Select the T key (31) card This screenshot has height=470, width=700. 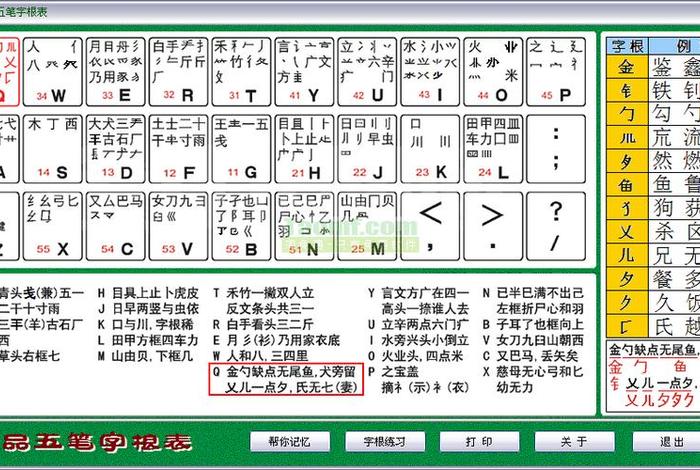click(x=242, y=72)
